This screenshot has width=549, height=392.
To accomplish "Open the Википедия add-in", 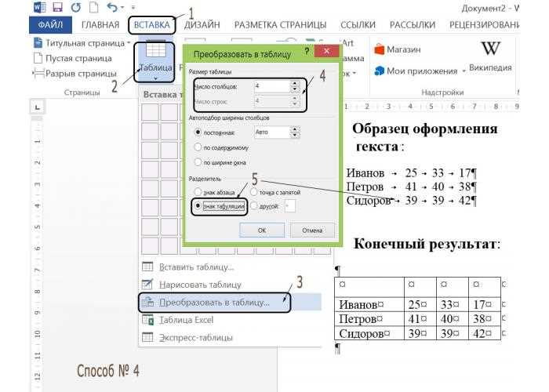I will 490,56.
